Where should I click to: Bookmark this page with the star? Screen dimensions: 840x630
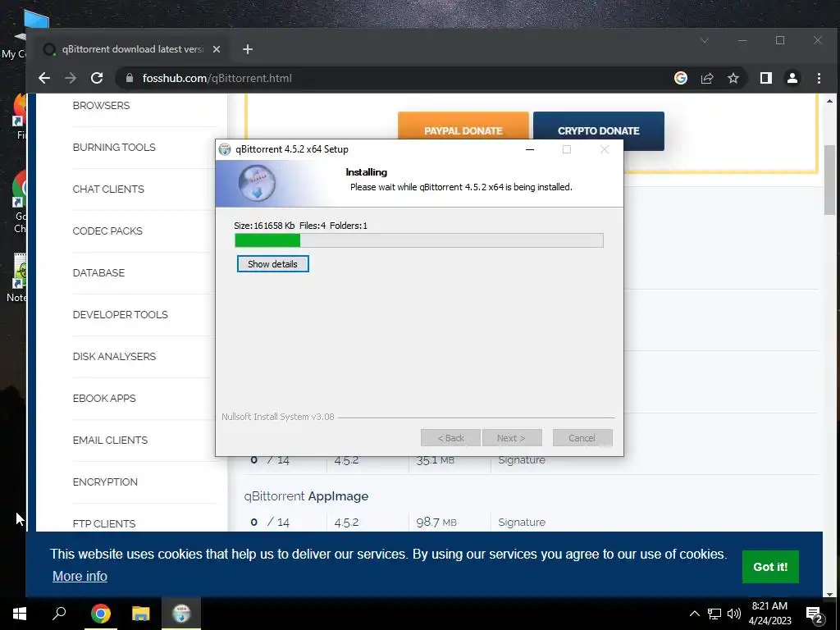(733, 78)
